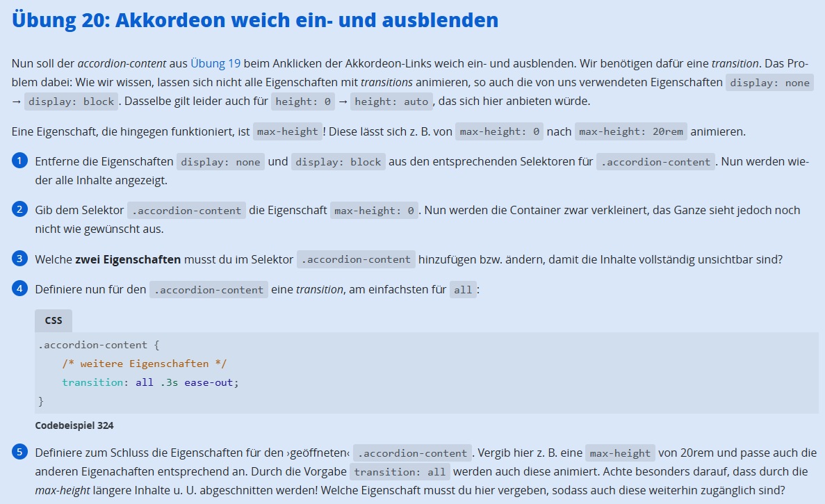Select the step 3 circle marker

19,259
